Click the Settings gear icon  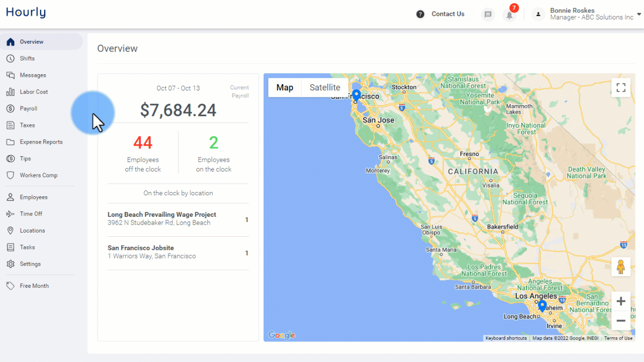(10, 264)
